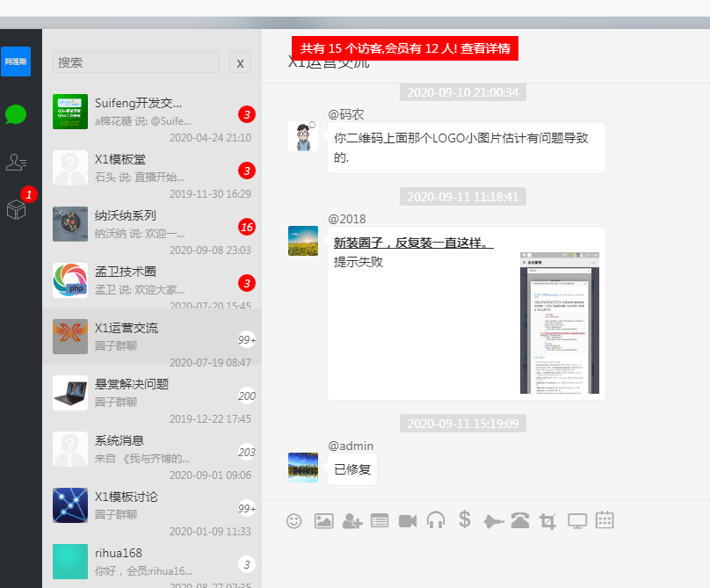
Task: Click the 搜索 search input field
Action: coord(136,62)
